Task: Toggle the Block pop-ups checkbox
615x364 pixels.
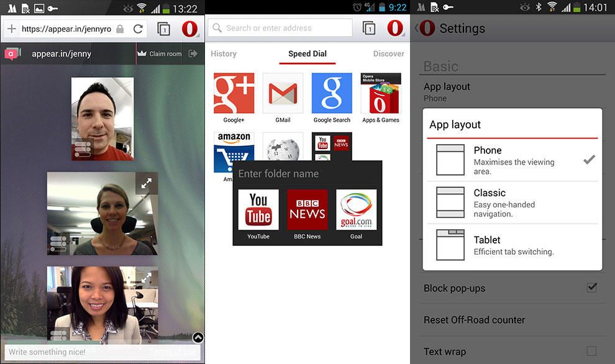Action: 592,288
